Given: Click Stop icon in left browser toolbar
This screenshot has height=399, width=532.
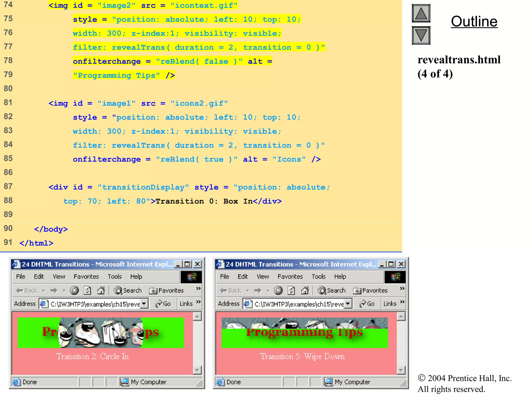Looking at the screenshot, I should click(74, 290).
